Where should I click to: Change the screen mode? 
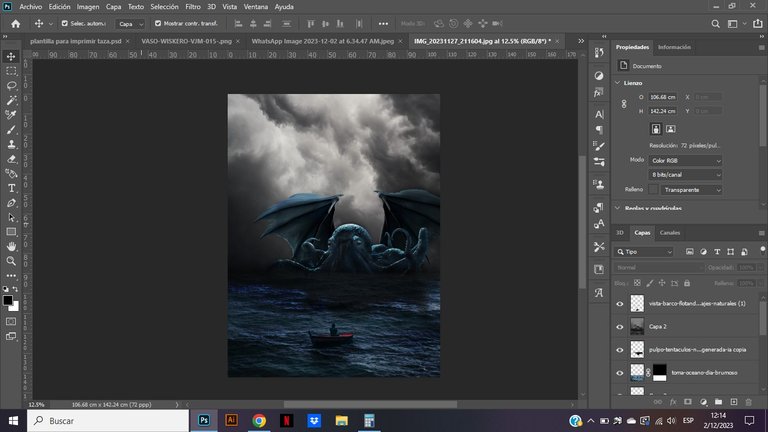pos(11,336)
